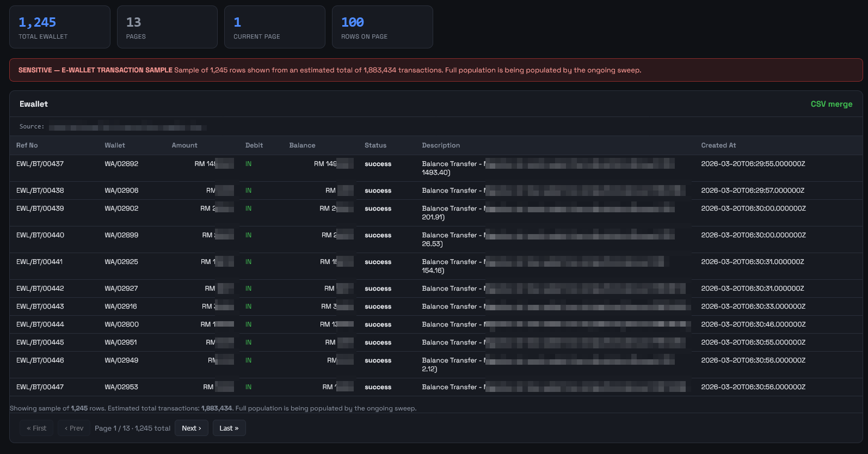Click success status in EWL/BT/00442 row
The height and width of the screenshot is (454, 868).
pyautogui.click(x=378, y=289)
